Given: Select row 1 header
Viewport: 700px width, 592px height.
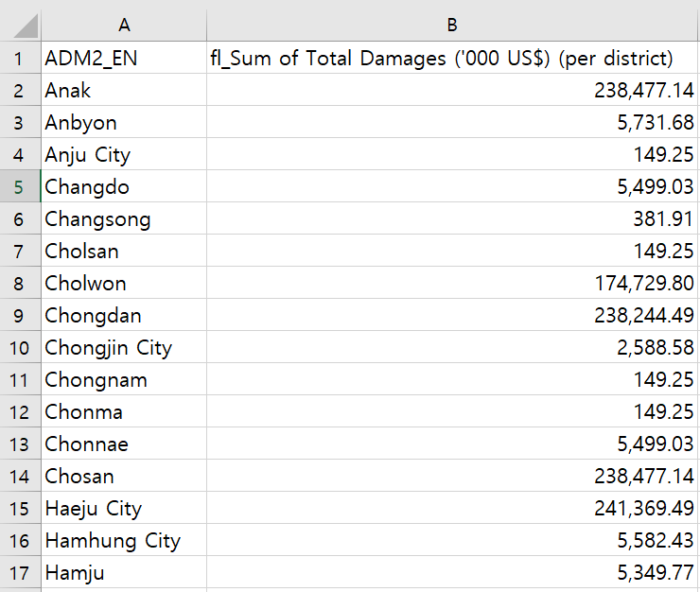Looking at the screenshot, I should pyautogui.click(x=20, y=58).
